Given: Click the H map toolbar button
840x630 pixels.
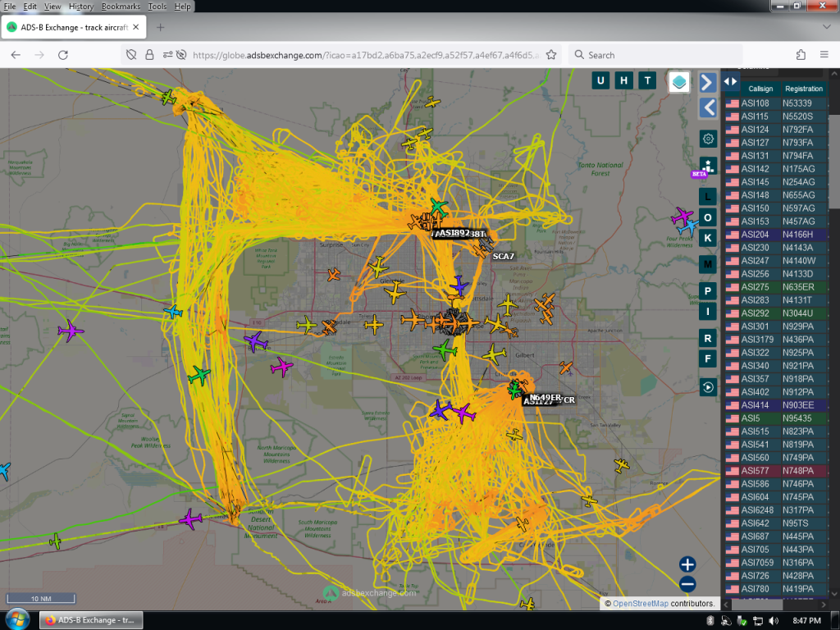Looking at the screenshot, I should tap(623, 81).
